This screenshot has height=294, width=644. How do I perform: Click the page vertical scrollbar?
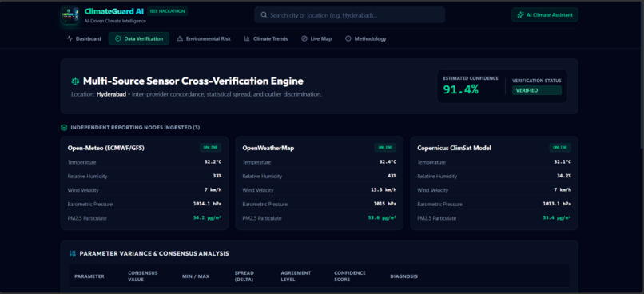click(641, 74)
